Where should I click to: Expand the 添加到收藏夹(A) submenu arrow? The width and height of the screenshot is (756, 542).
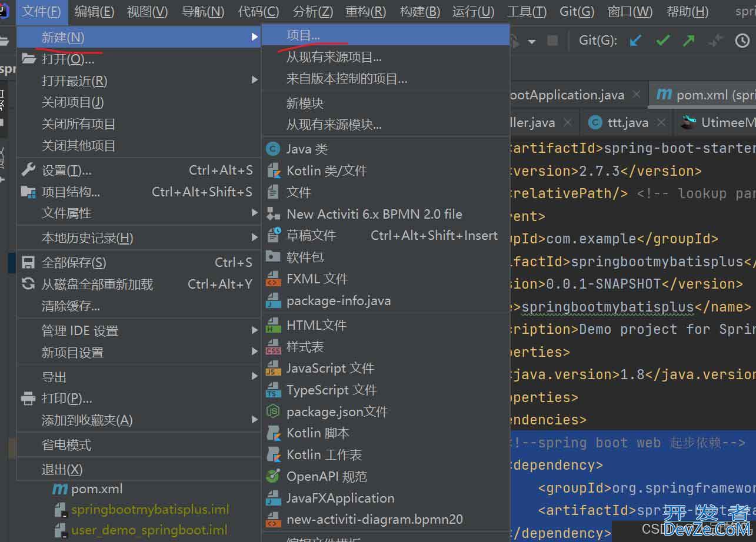click(254, 420)
